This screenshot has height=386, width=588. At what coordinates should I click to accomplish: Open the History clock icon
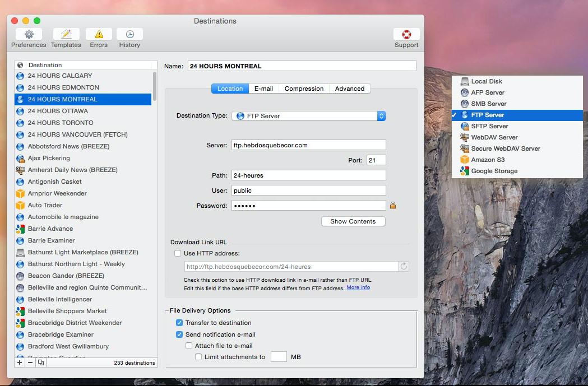tap(129, 34)
